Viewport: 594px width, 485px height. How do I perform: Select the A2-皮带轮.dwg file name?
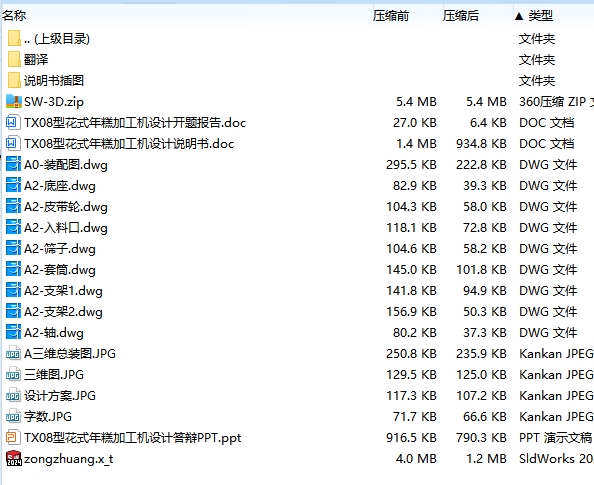(66, 207)
